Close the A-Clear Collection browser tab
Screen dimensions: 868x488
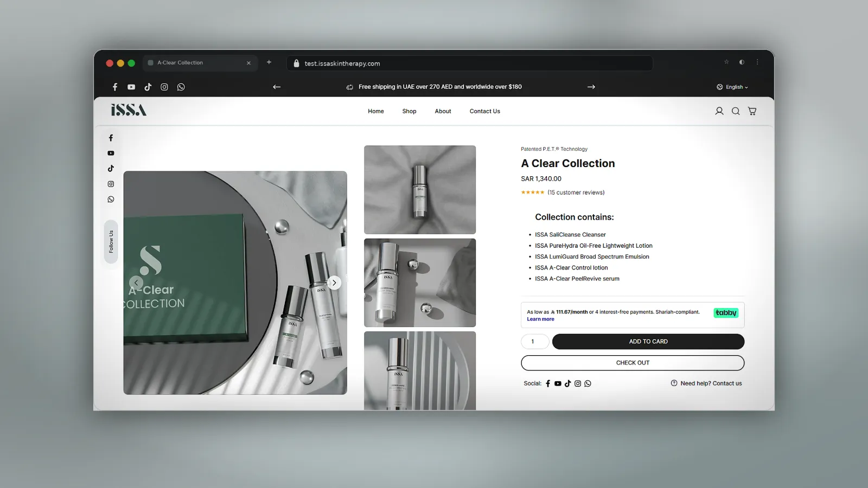[x=248, y=63]
